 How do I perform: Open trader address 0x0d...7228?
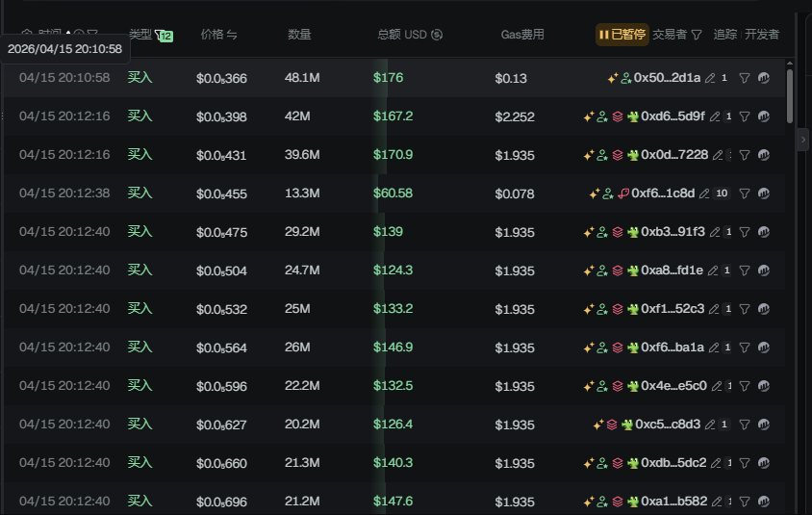pos(674,154)
